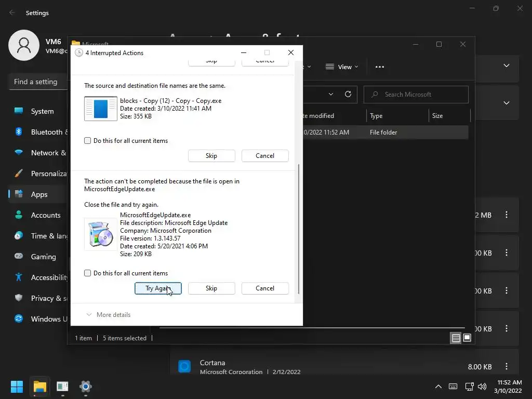Sort by Type column in File Explorer
The image size is (532, 399).
coord(397,116)
